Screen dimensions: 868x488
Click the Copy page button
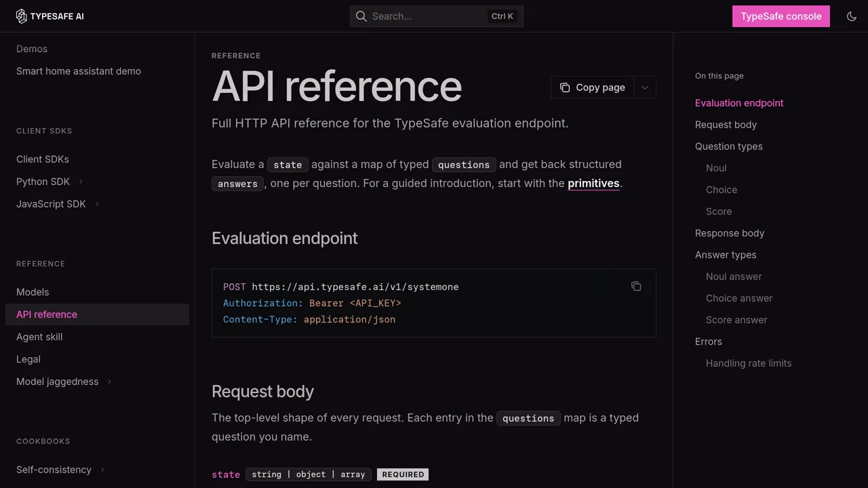(x=593, y=87)
